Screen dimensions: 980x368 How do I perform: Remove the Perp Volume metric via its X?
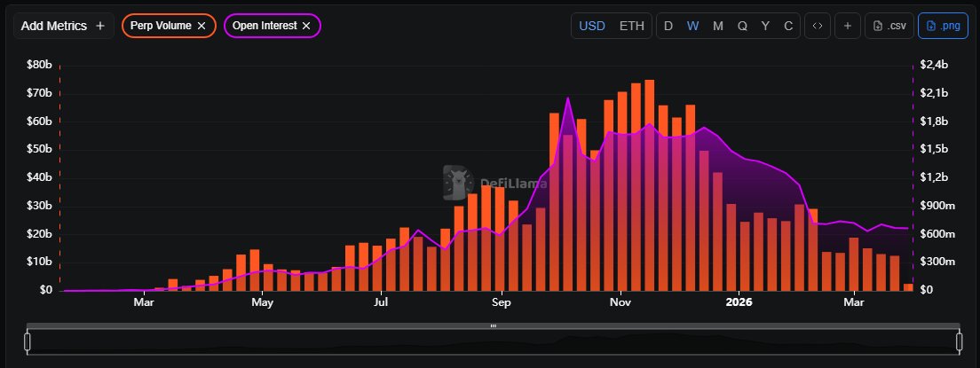tap(202, 26)
